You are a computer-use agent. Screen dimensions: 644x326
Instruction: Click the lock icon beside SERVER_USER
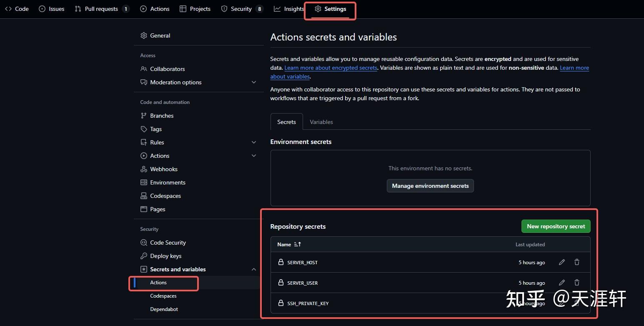[x=281, y=283]
